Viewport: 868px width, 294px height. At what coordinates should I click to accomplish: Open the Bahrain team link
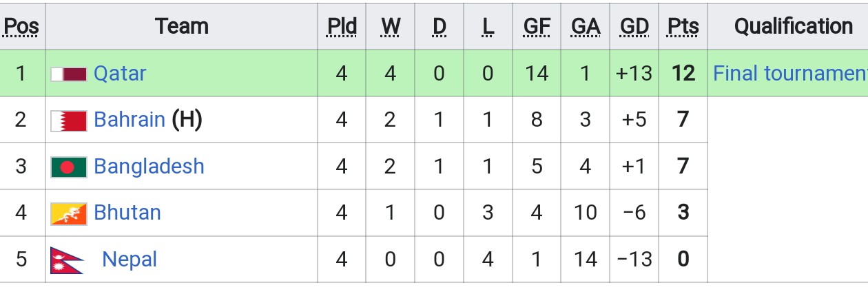tap(130, 120)
